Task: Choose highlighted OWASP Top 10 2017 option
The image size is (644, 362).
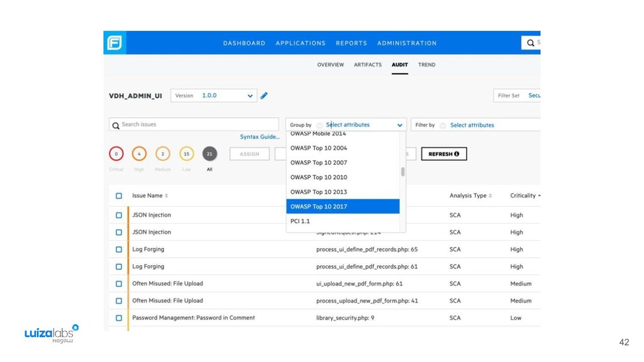Action: pyautogui.click(x=343, y=206)
